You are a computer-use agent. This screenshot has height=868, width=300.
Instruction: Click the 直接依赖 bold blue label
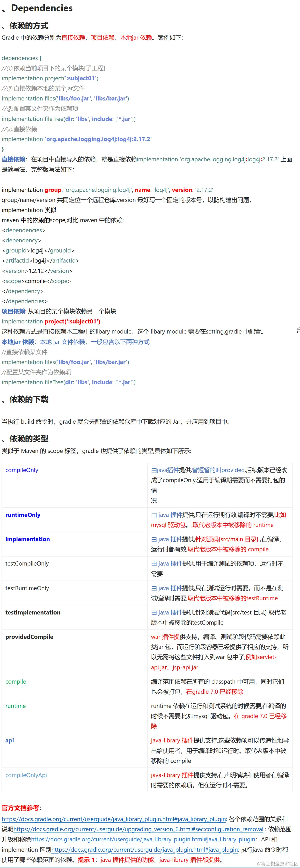coord(13,159)
